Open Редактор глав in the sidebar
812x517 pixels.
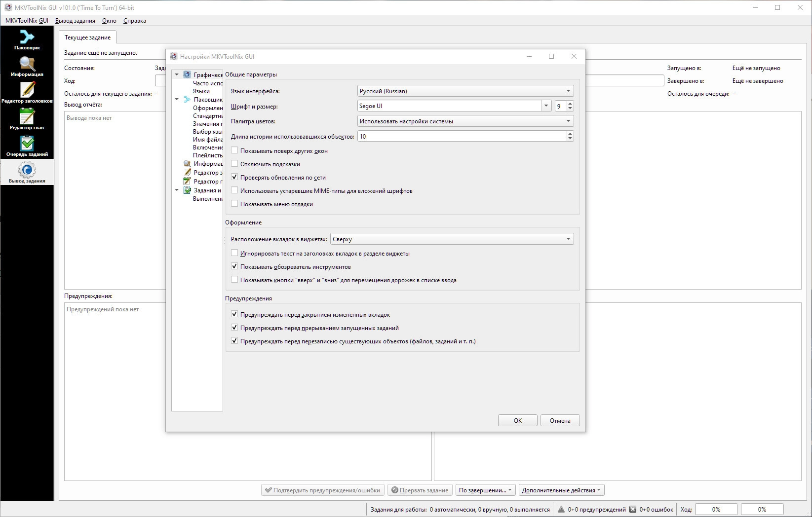[x=27, y=120]
